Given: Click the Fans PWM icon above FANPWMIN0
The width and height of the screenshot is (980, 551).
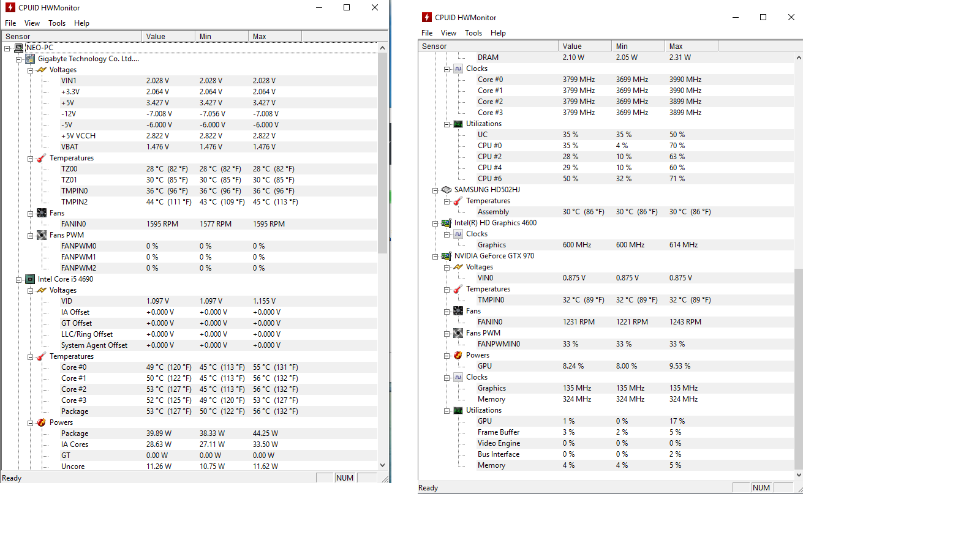Looking at the screenshot, I should [x=458, y=333].
